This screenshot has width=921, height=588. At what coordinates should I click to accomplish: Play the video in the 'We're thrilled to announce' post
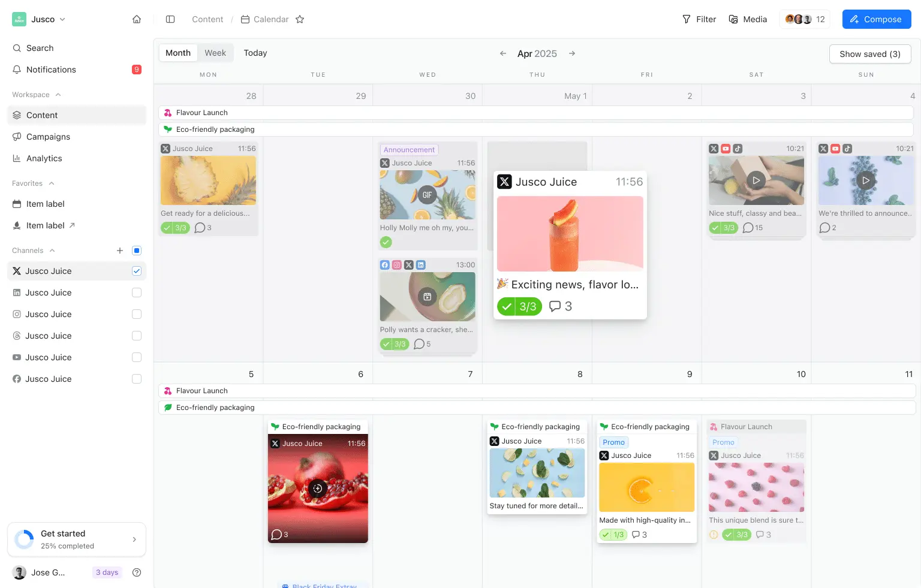click(x=866, y=180)
